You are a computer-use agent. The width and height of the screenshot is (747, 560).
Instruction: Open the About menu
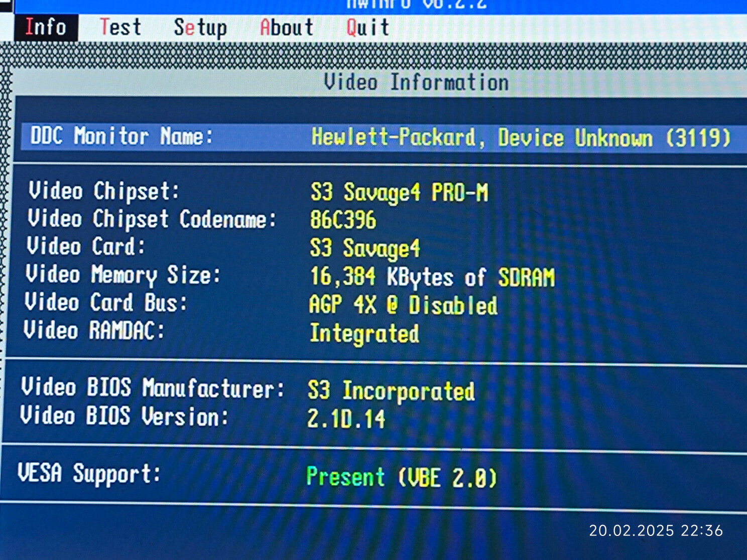(287, 28)
